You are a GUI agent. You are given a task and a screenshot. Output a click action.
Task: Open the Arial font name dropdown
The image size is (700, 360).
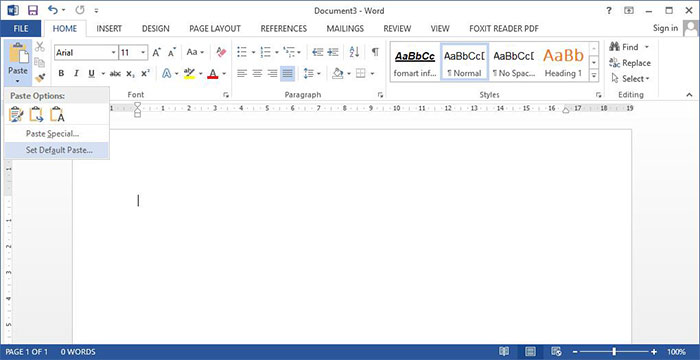pyautogui.click(x=113, y=53)
